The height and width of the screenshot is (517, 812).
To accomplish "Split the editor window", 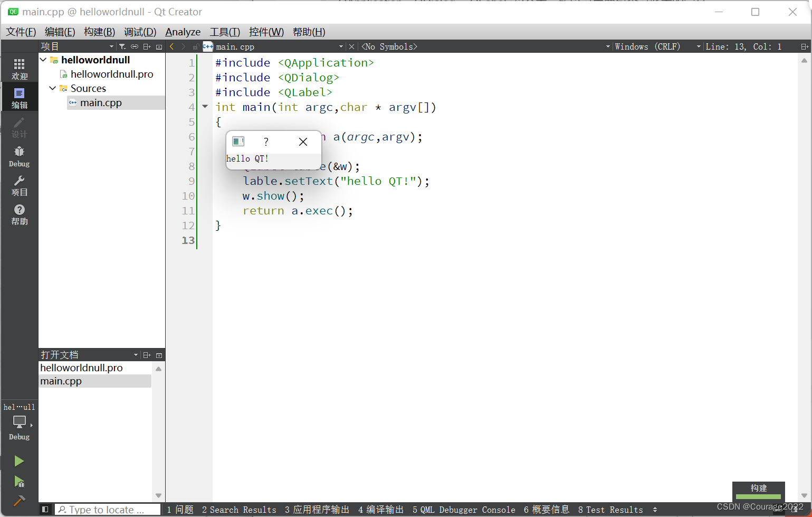I will click(805, 46).
